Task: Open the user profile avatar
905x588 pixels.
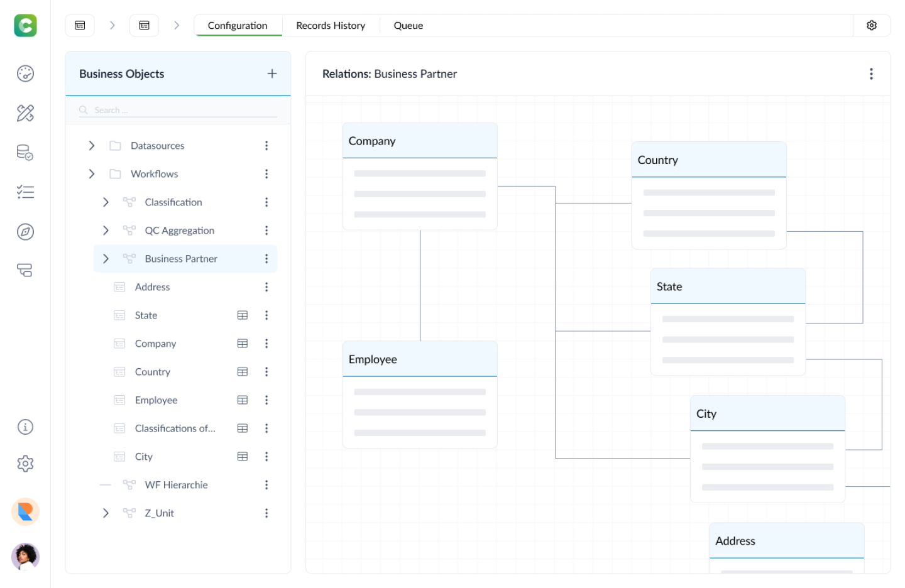Action: click(25, 557)
